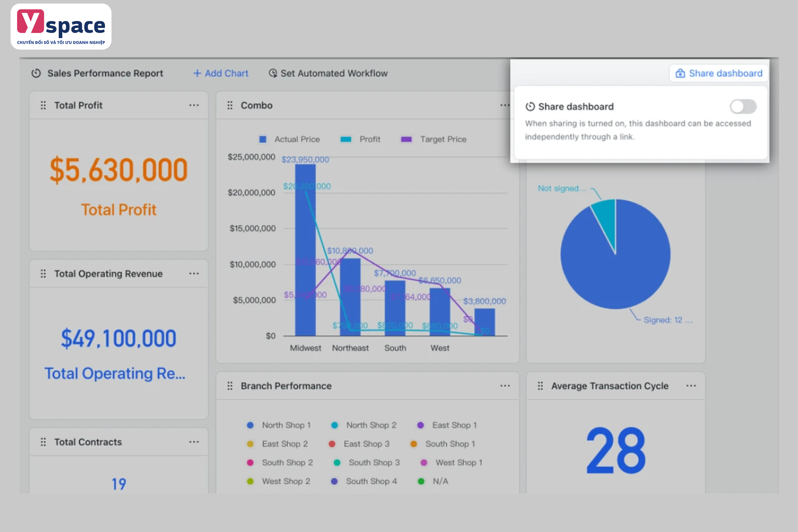Toggle North Shop 1 legend item
Viewport: 798px width, 532px height.
click(x=279, y=425)
